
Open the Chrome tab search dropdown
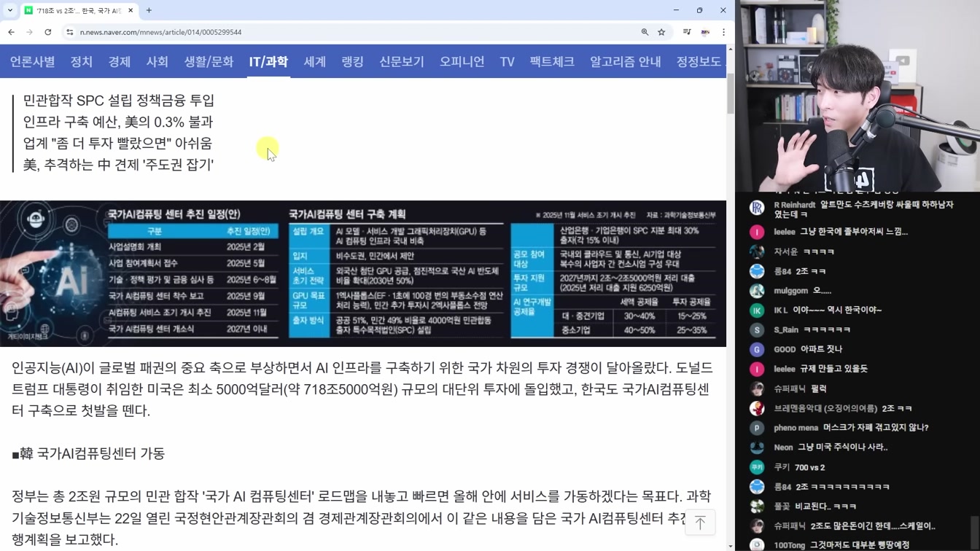[9, 10]
